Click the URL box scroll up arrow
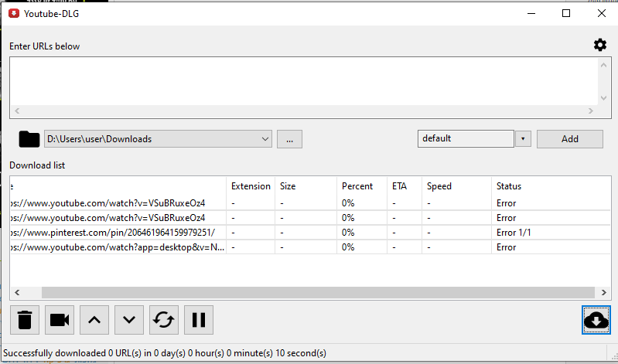Image resolution: width=618 pixels, height=364 pixels. click(604, 65)
